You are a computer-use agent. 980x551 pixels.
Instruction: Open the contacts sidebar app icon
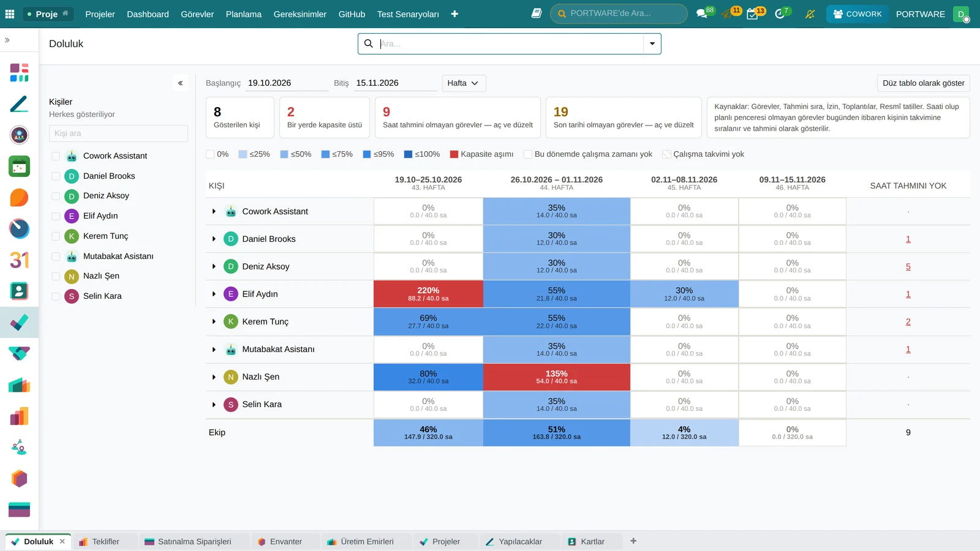click(19, 291)
